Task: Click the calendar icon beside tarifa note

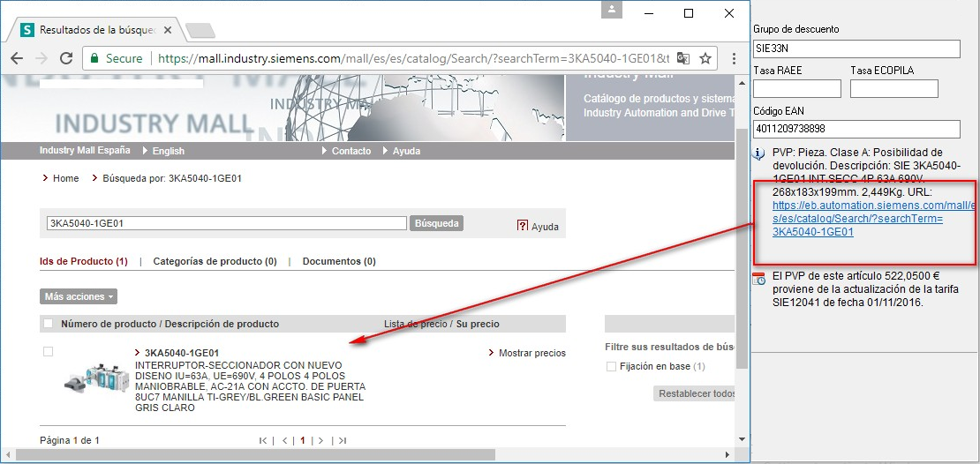Action: (758, 279)
